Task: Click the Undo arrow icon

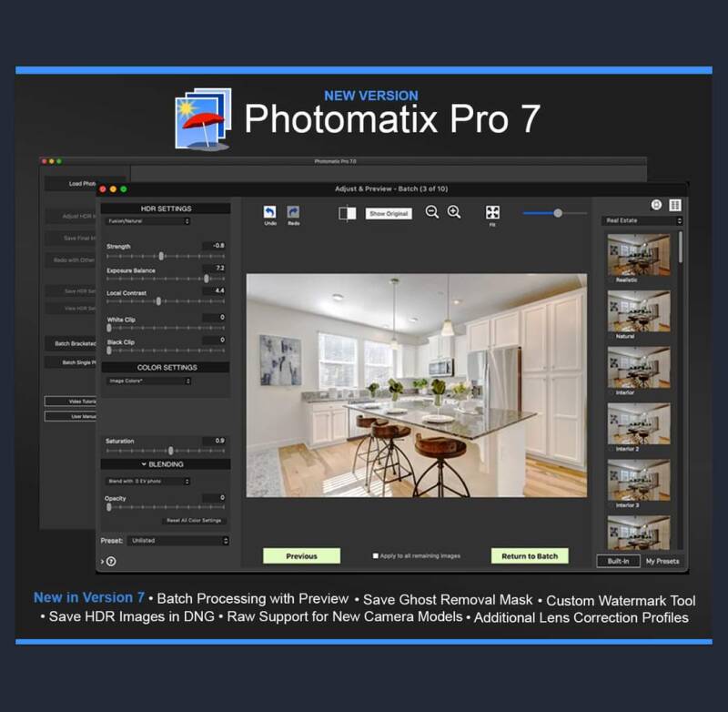Action: tap(269, 212)
